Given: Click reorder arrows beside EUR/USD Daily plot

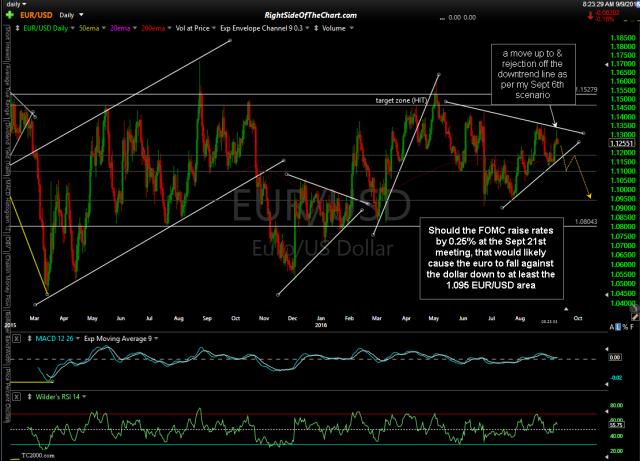Looking at the screenshot, I should coord(17,28).
